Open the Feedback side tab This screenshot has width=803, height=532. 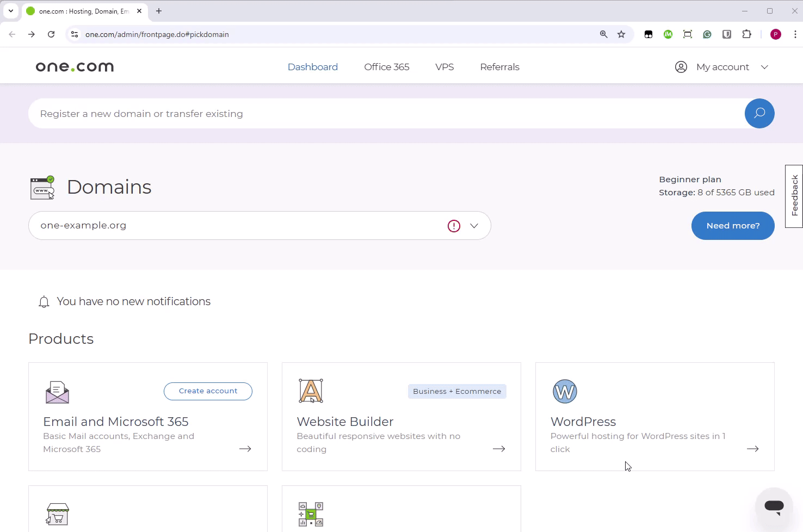pos(794,196)
